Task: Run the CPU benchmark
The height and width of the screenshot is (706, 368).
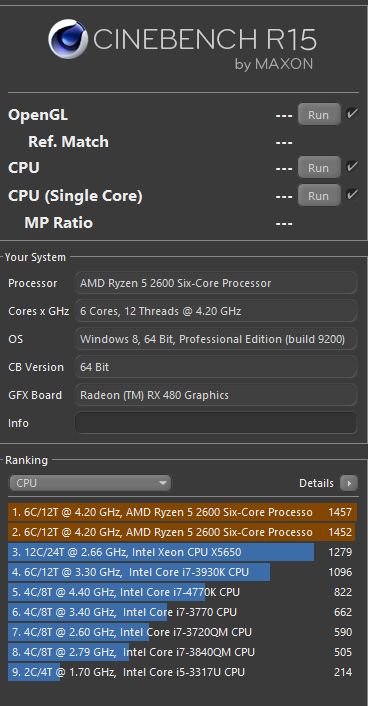Action: coord(319,167)
